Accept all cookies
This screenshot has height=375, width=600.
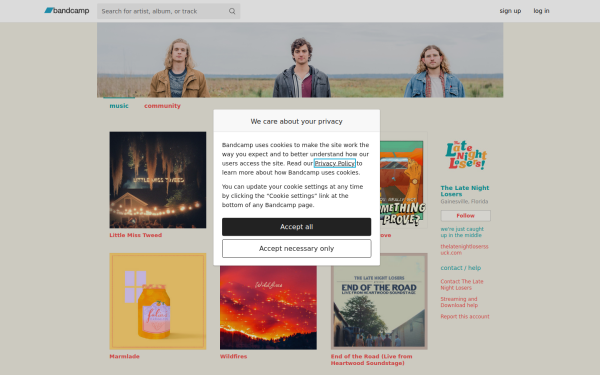[297, 227]
